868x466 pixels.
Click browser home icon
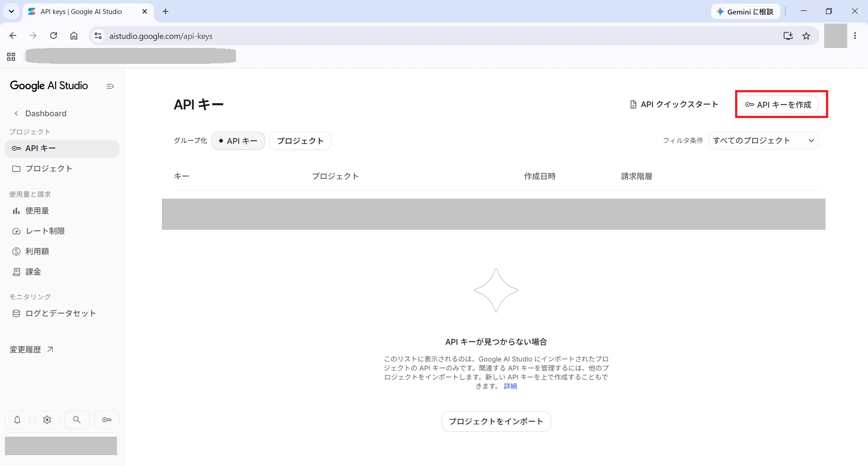point(74,36)
